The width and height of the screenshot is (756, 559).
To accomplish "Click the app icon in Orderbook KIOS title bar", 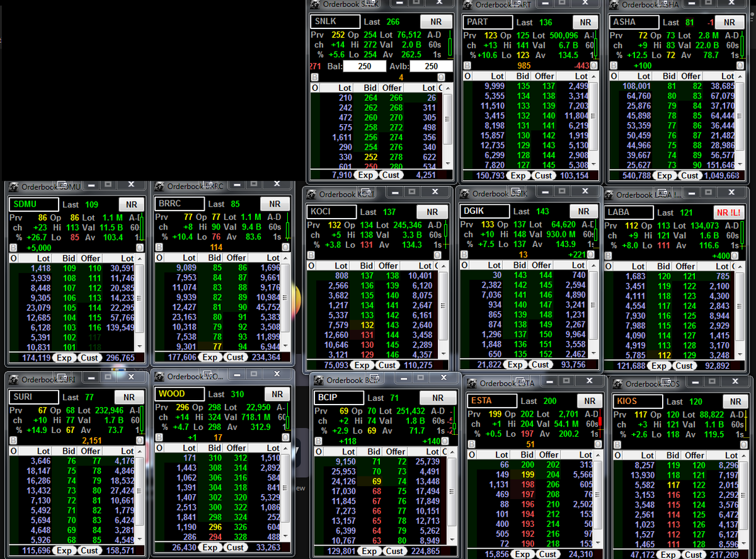I will [x=618, y=383].
